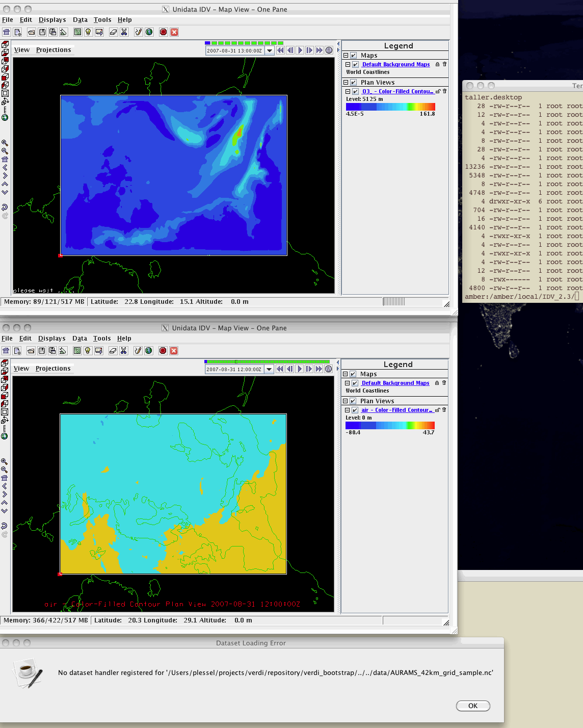Click the scissors icon in top window toolbar
The image size is (583, 728).
tap(124, 32)
